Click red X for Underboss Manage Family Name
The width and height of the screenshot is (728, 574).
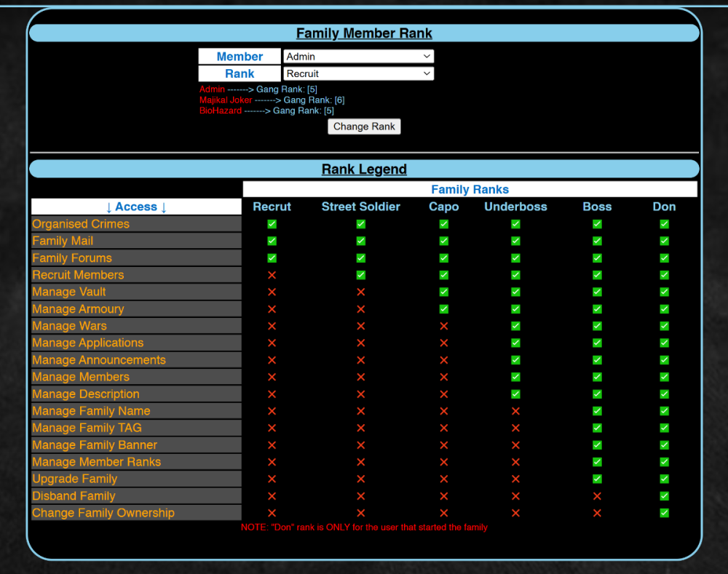(515, 411)
